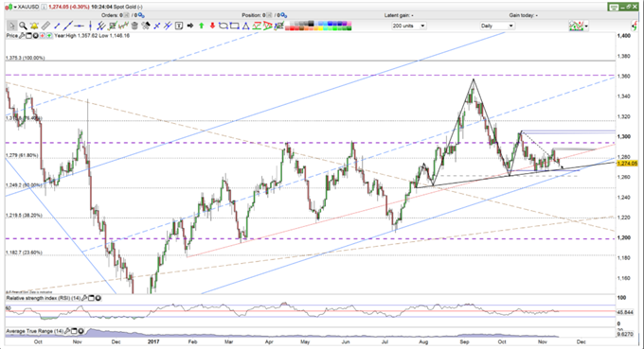
Task: Select the horizontal line tool
Action: tap(79, 26)
